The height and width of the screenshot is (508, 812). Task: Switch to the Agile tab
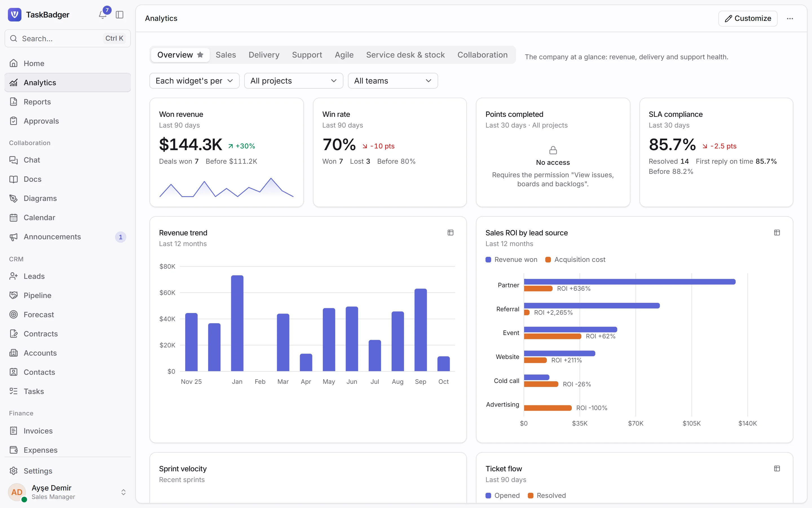click(344, 55)
